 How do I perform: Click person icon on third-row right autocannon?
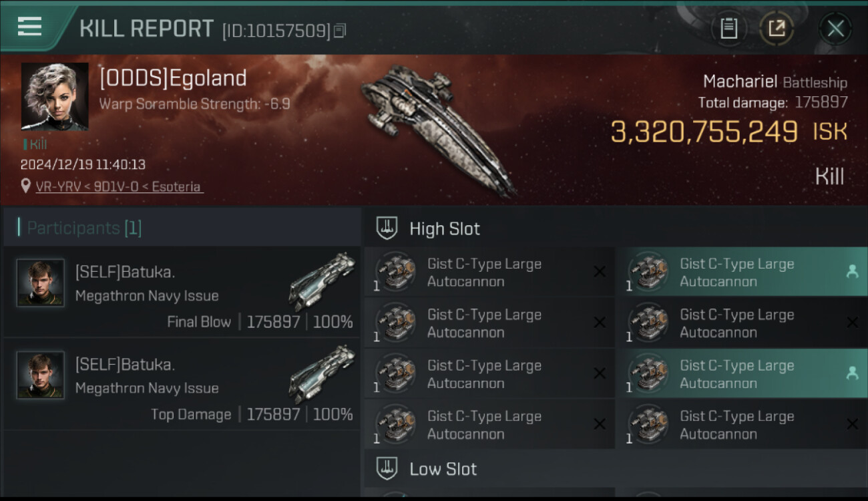[852, 373]
